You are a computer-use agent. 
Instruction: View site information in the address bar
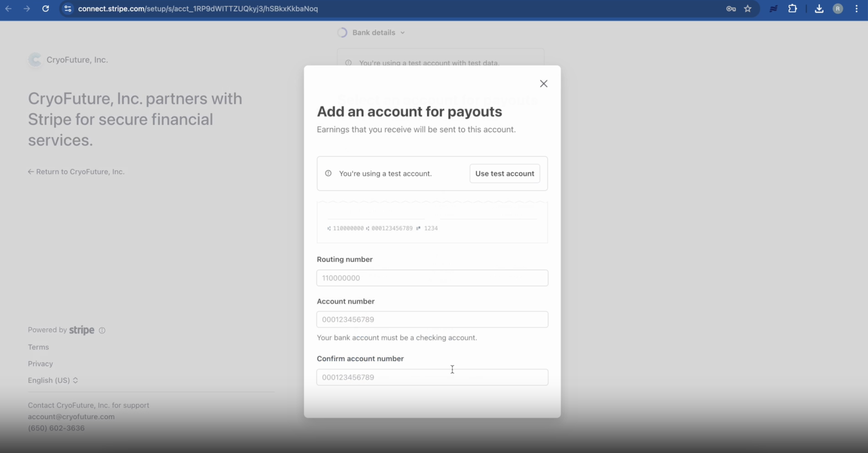point(67,9)
